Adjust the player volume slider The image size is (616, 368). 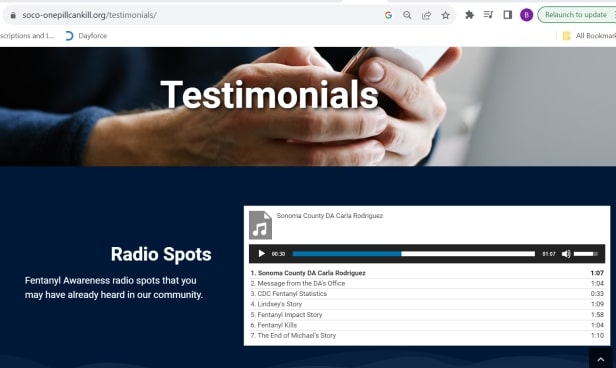coord(585,254)
